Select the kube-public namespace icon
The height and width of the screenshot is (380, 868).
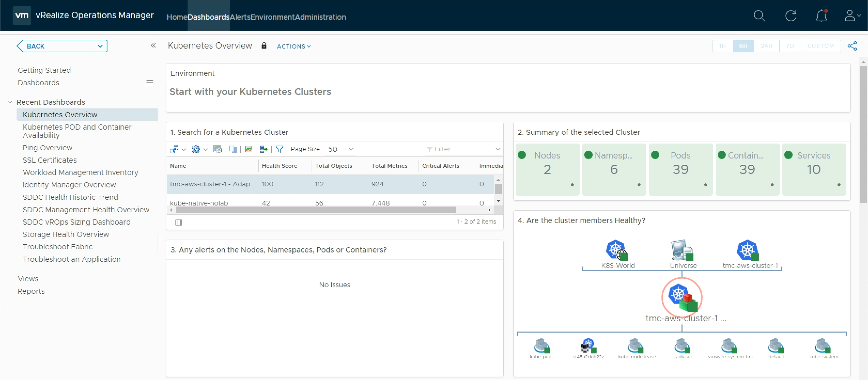[x=542, y=346]
